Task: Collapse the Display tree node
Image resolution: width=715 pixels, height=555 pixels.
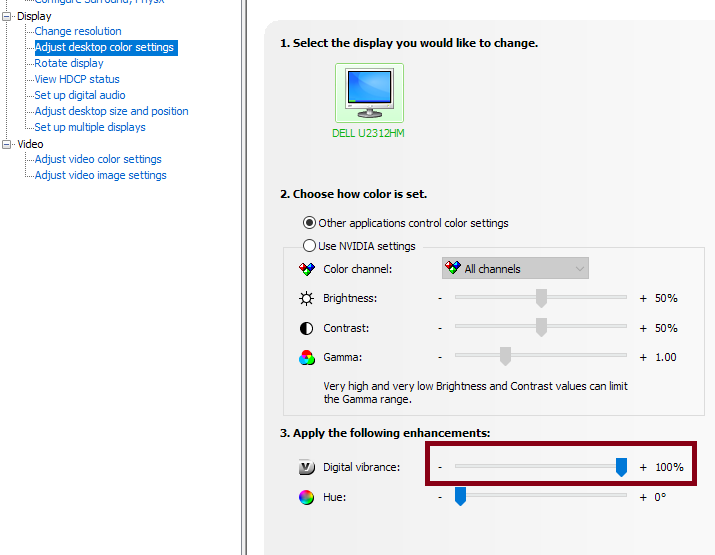Action: coord(6,16)
